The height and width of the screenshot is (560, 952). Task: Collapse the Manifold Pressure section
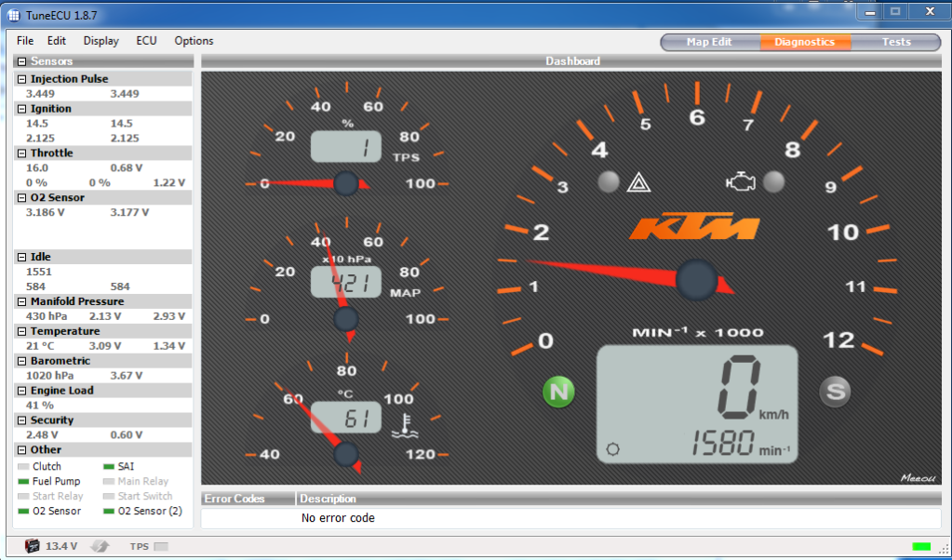[x=21, y=302]
